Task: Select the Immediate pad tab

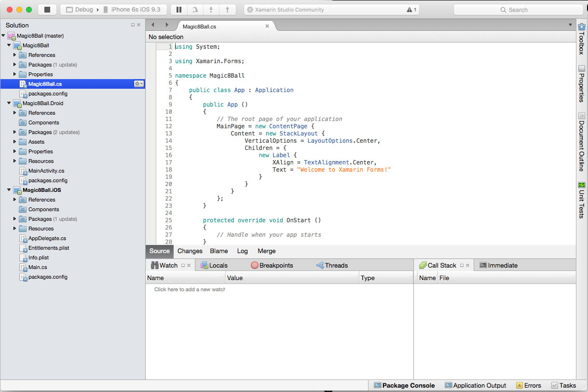Action: [499, 265]
